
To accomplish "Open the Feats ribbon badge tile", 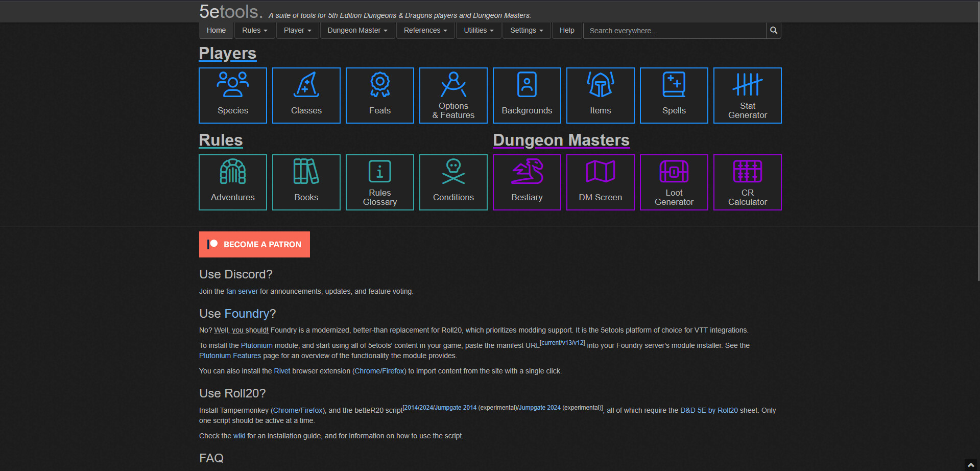I will click(x=380, y=96).
